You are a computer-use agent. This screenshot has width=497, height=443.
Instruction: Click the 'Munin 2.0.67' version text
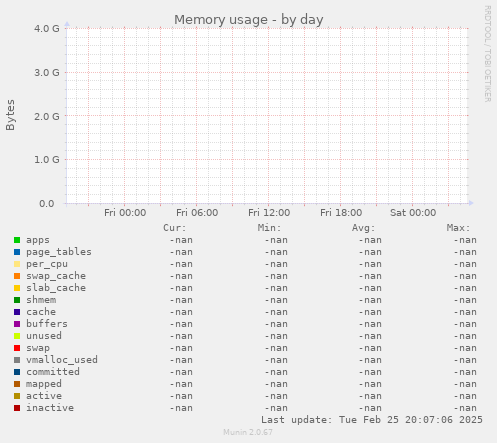pos(248,432)
